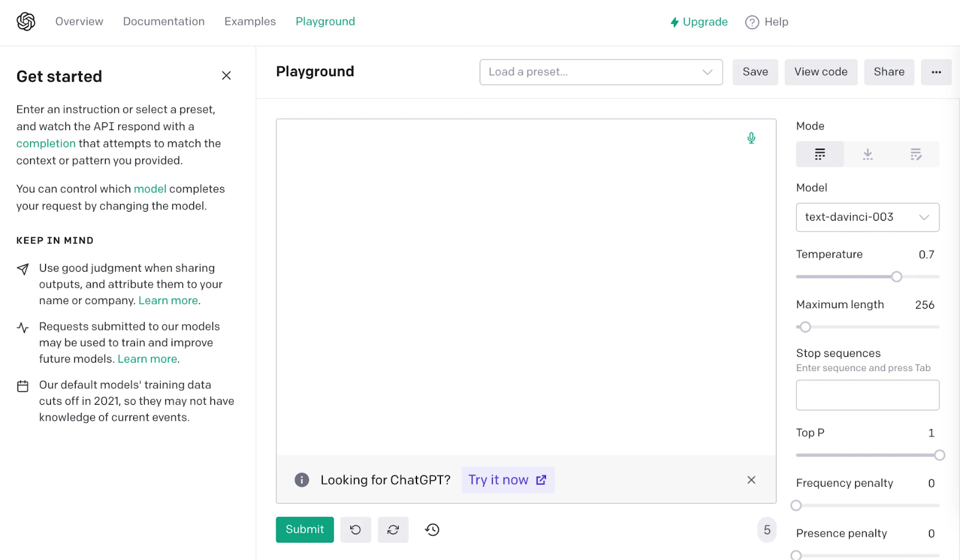This screenshot has width=960, height=560.
Task: Open the text-davinci-003 model dropdown
Action: (868, 217)
